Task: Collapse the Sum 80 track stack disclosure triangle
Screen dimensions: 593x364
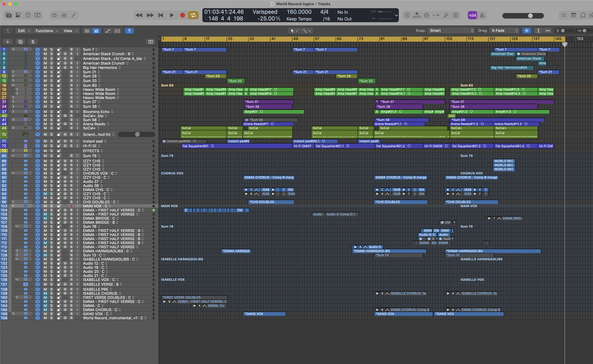Action: (x=13, y=85)
